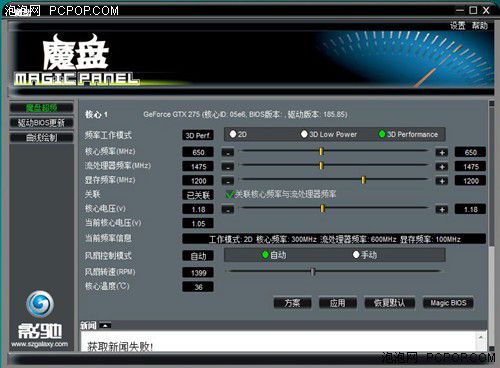Increase memory clock with plus button
The width and height of the screenshot is (500, 368).
442,181
